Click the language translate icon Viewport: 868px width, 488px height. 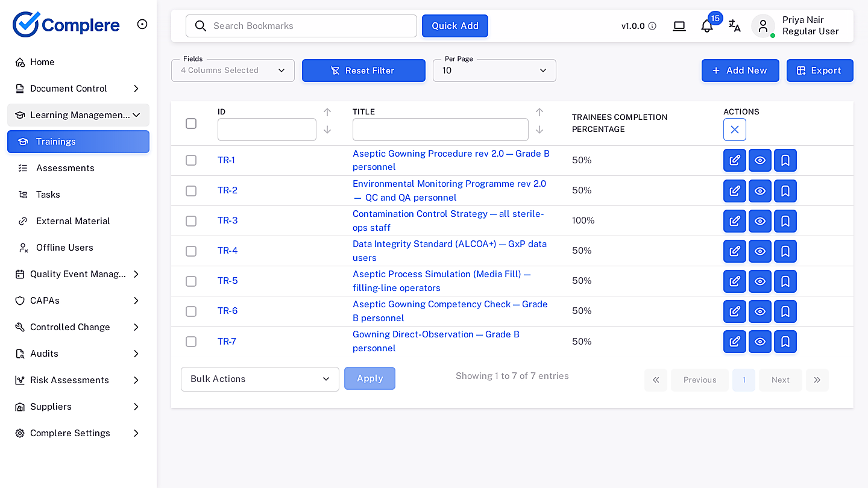(x=734, y=26)
